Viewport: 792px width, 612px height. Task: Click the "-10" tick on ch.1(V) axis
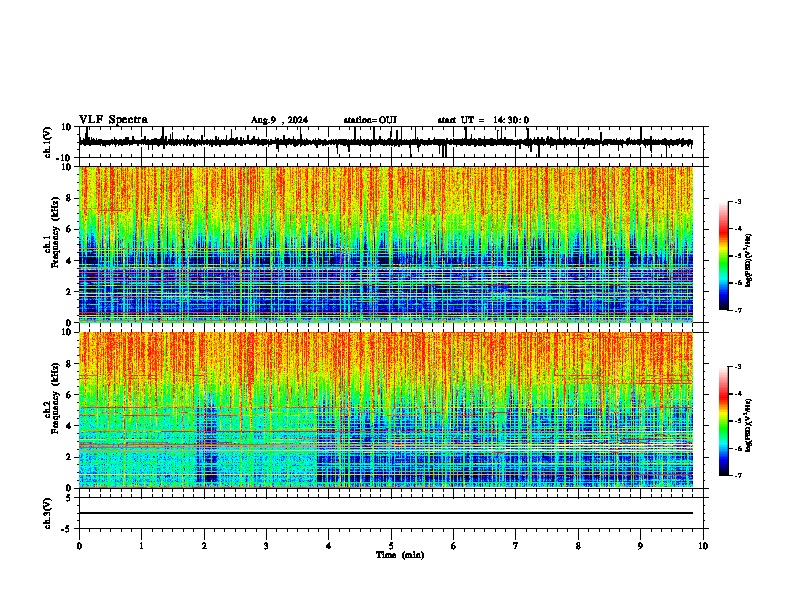pos(65,158)
